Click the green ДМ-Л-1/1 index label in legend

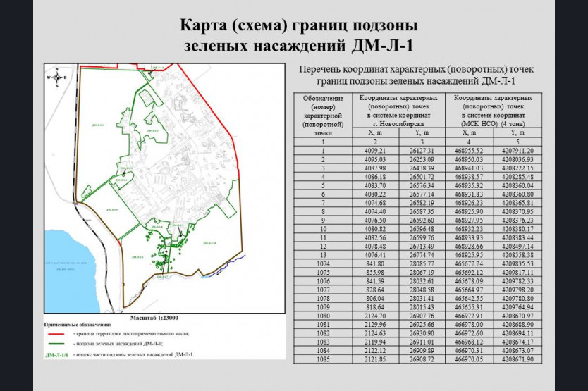[x=57, y=354]
